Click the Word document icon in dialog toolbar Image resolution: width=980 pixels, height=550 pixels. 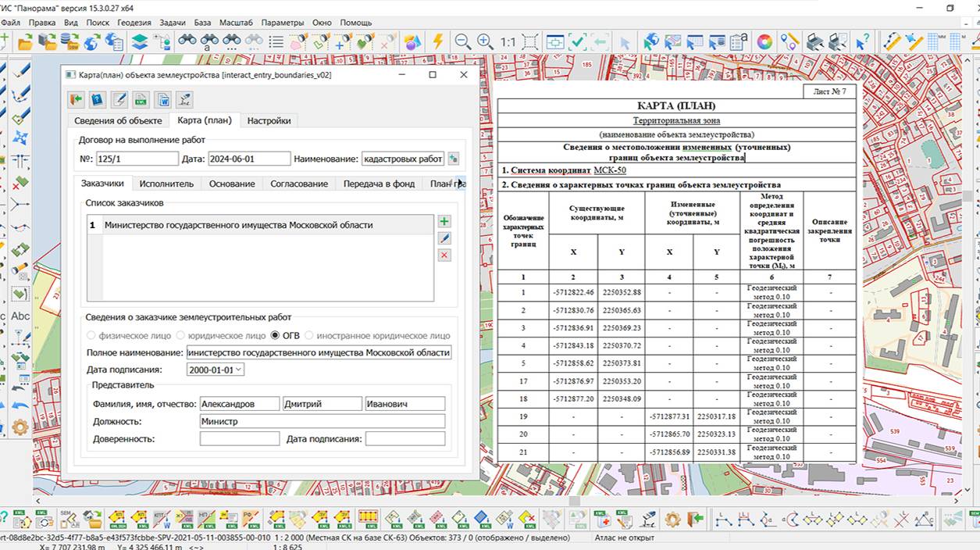pyautogui.click(x=163, y=99)
